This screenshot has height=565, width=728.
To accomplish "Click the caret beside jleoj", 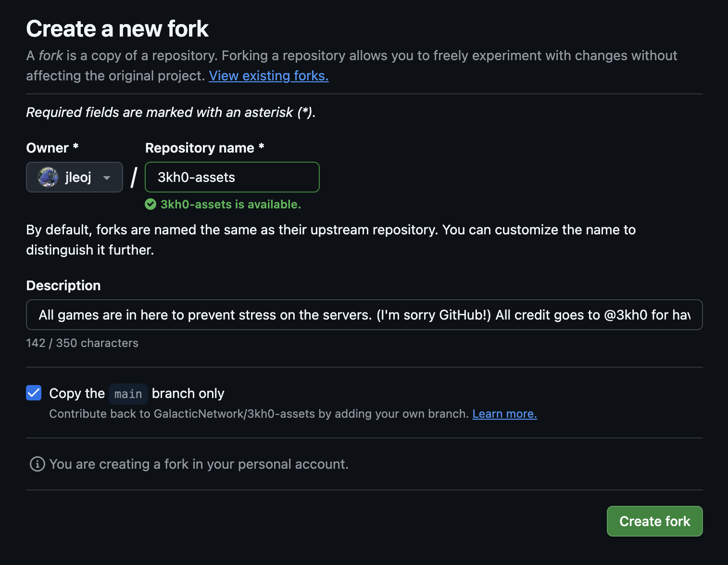I will (107, 177).
